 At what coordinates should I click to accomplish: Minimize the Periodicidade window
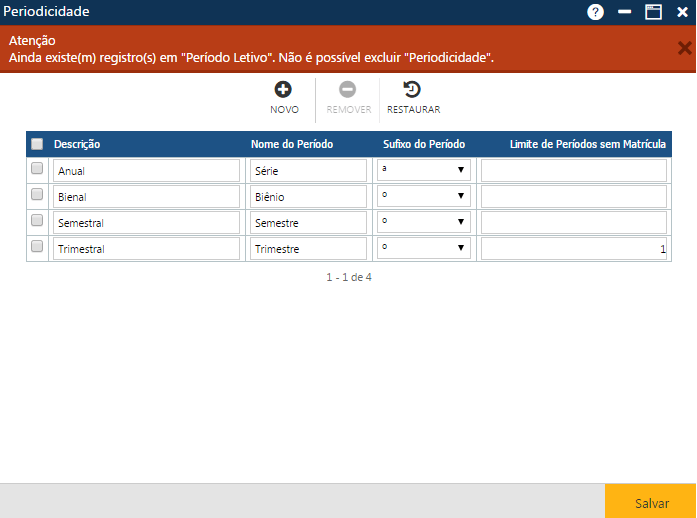pyautogui.click(x=625, y=12)
